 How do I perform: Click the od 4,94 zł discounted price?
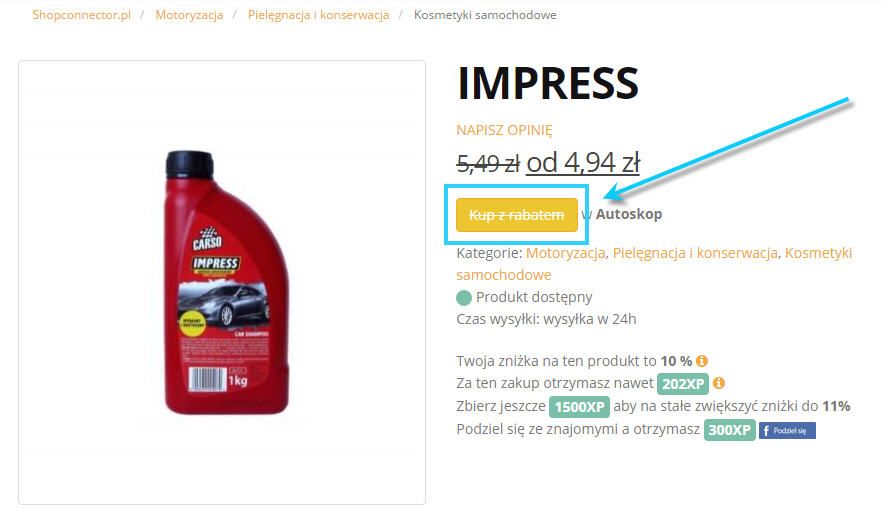[x=582, y=163]
